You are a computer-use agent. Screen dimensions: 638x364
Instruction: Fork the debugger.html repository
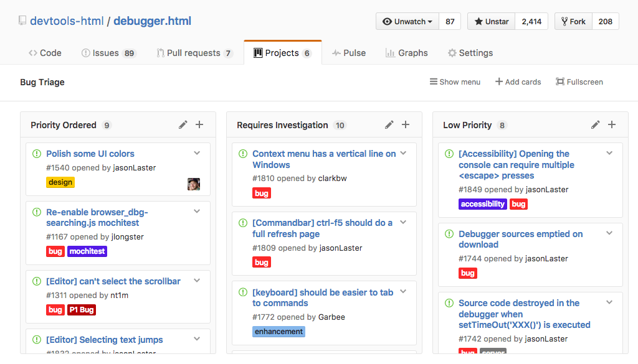pos(573,22)
